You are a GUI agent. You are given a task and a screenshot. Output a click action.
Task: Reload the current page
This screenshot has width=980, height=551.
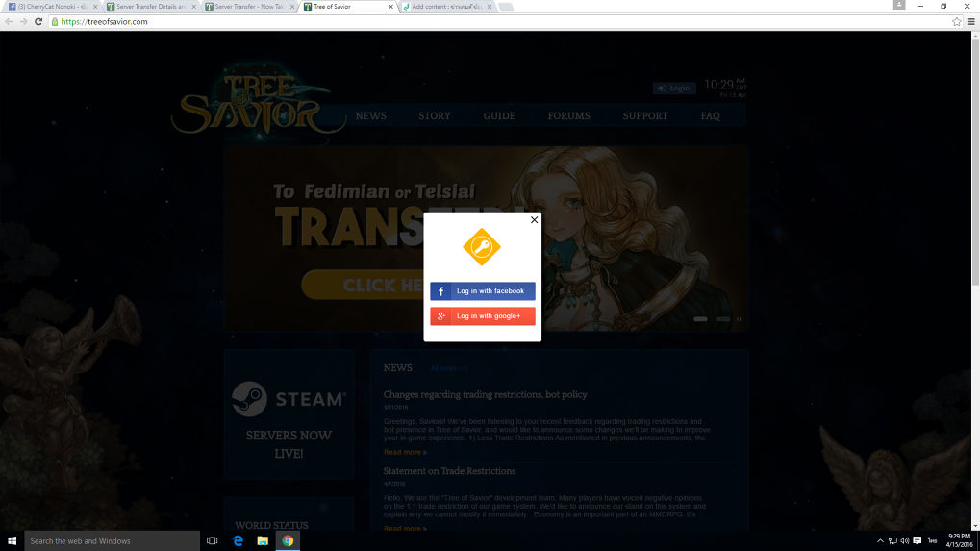click(37, 21)
